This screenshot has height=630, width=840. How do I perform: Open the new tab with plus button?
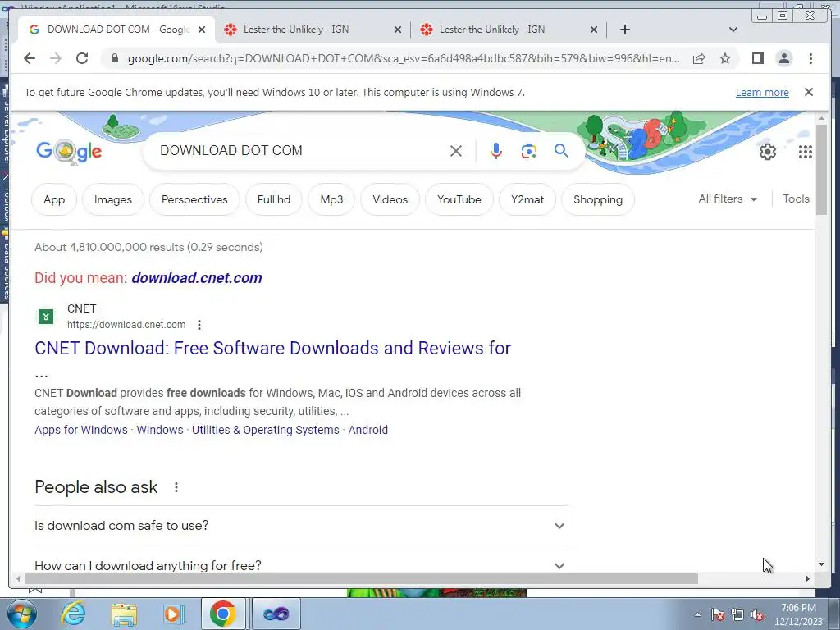point(624,30)
